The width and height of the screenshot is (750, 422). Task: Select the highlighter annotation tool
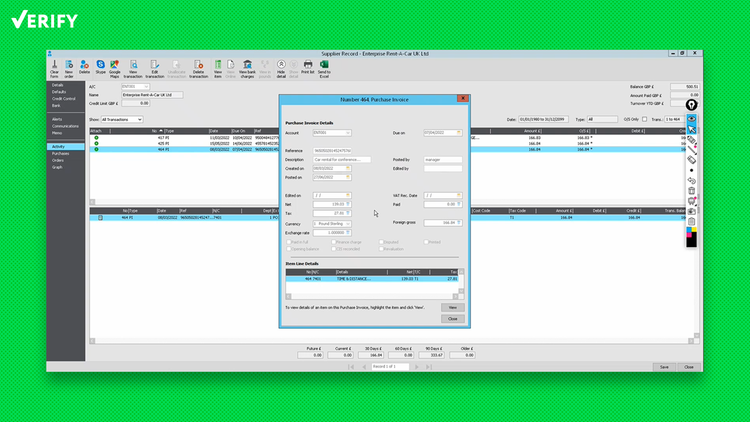click(692, 140)
